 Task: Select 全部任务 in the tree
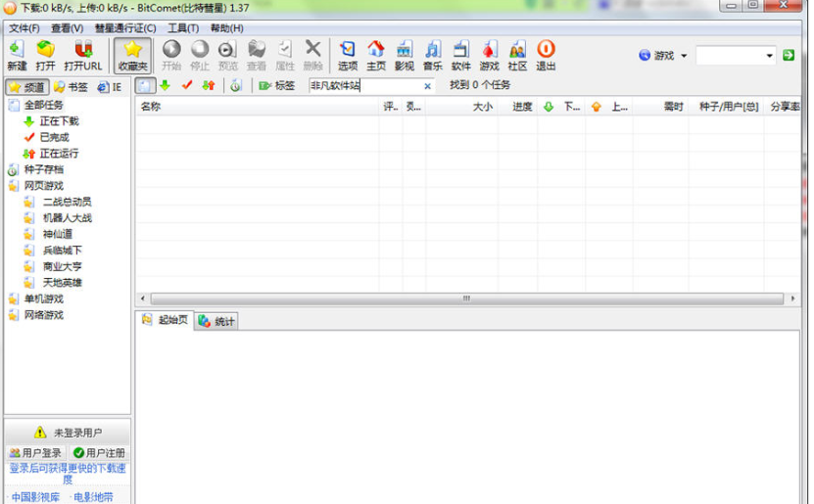click(43, 105)
